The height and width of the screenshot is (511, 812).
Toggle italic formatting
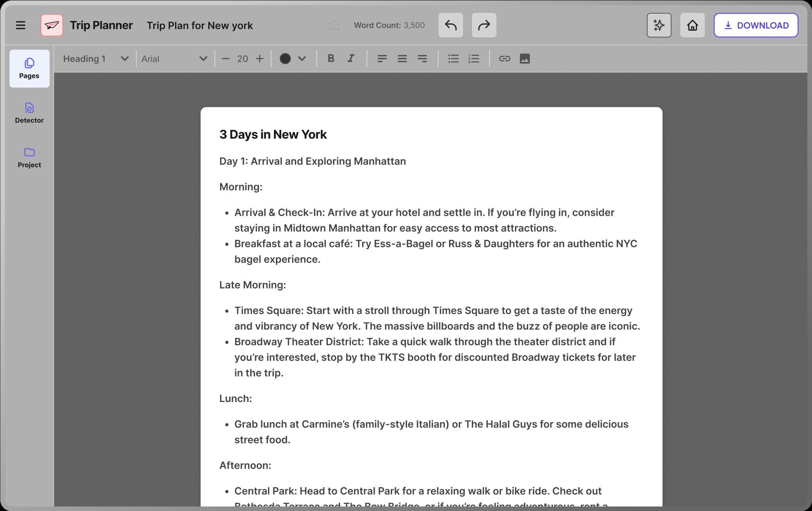(x=351, y=59)
